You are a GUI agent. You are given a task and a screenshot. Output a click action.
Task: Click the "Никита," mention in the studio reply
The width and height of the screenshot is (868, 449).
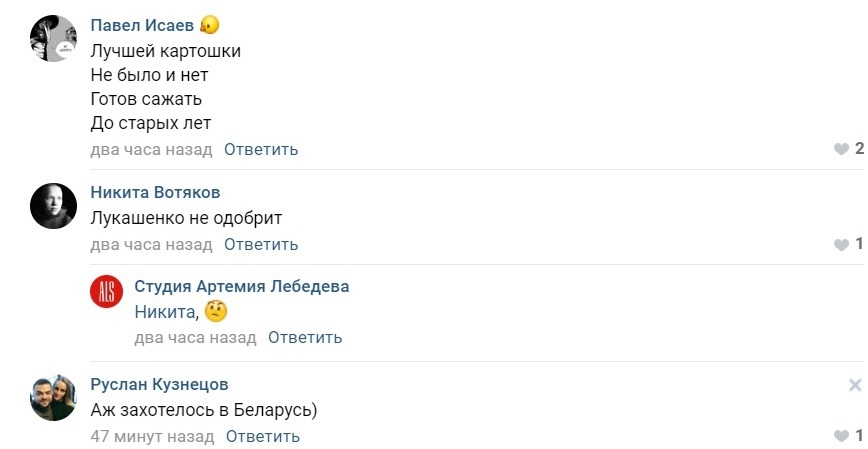coord(166,311)
